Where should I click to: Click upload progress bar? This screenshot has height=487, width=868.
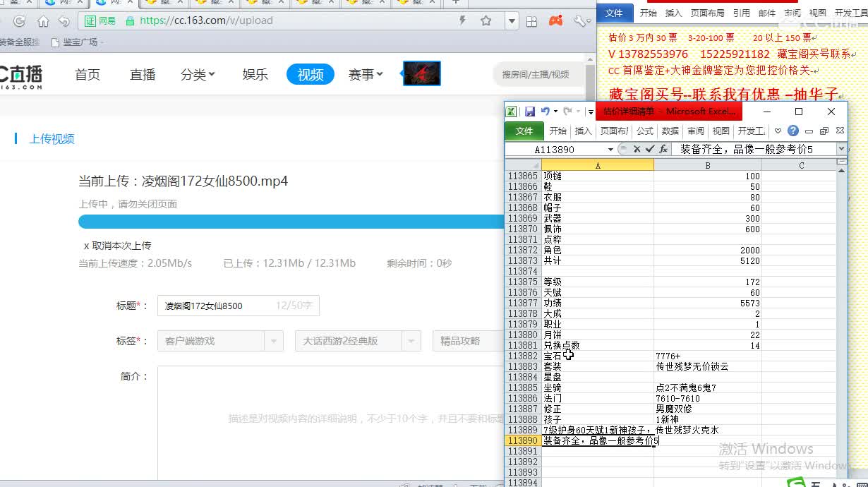pos(292,222)
